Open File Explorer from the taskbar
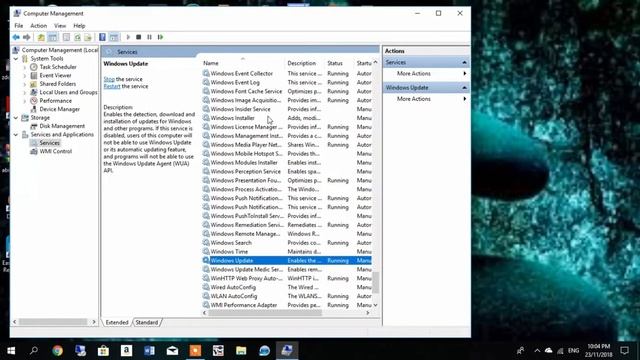 pyautogui.click(x=241, y=351)
